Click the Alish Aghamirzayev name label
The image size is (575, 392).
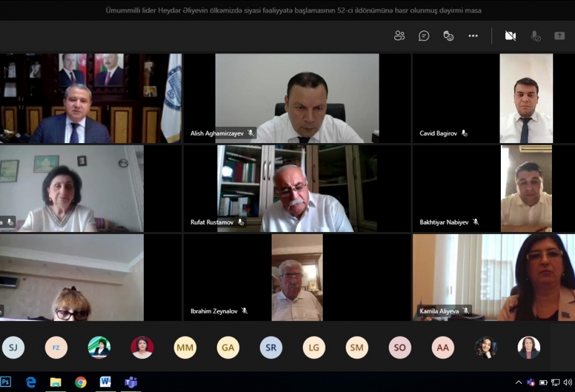(217, 133)
